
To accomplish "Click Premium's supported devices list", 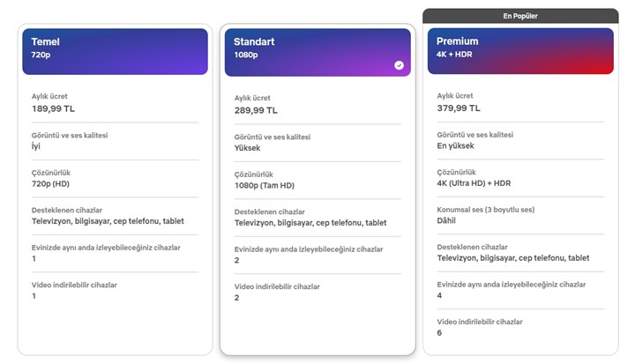I will click(x=513, y=258).
